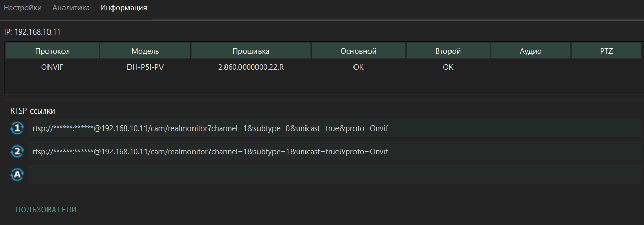Open ПОЛЬЗОВАТЕЛИ users button
The image size is (644, 225).
click(x=46, y=210)
